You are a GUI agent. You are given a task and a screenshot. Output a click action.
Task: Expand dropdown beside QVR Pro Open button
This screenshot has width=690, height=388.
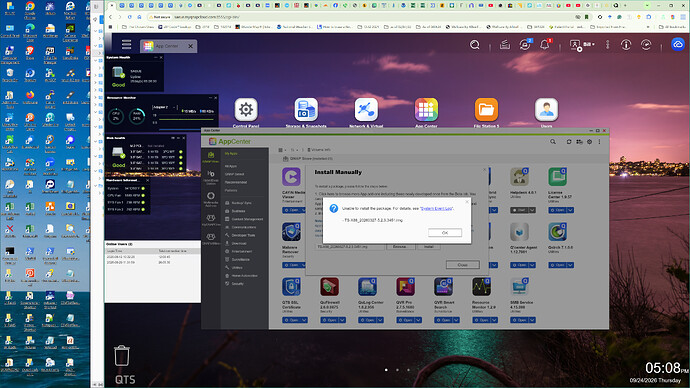pyautogui.click(x=418, y=320)
